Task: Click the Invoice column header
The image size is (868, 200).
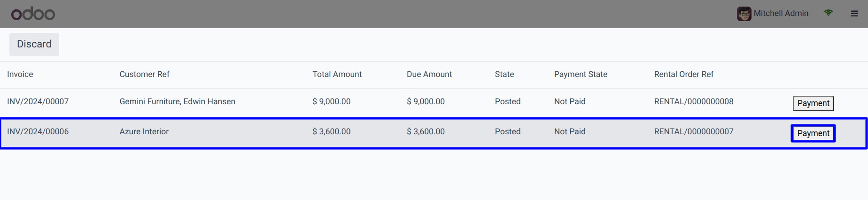Action: pyautogui.click(x=20, y=74)
